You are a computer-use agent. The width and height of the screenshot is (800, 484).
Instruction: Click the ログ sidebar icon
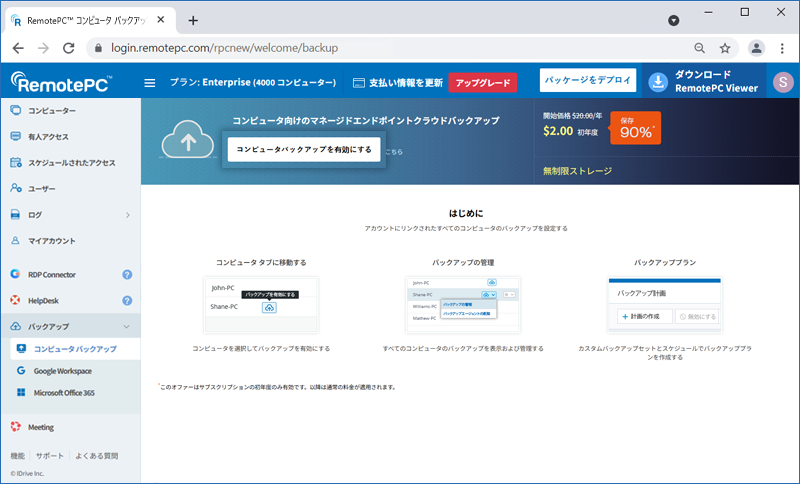(x=16, y=214)
